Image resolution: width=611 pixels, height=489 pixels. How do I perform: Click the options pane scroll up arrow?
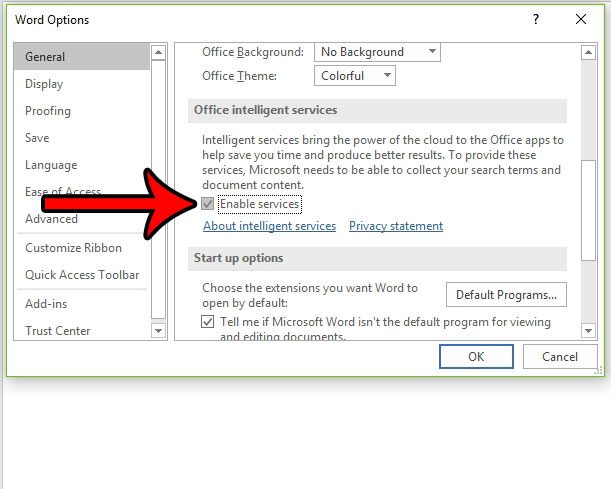[x=590, y=51]
